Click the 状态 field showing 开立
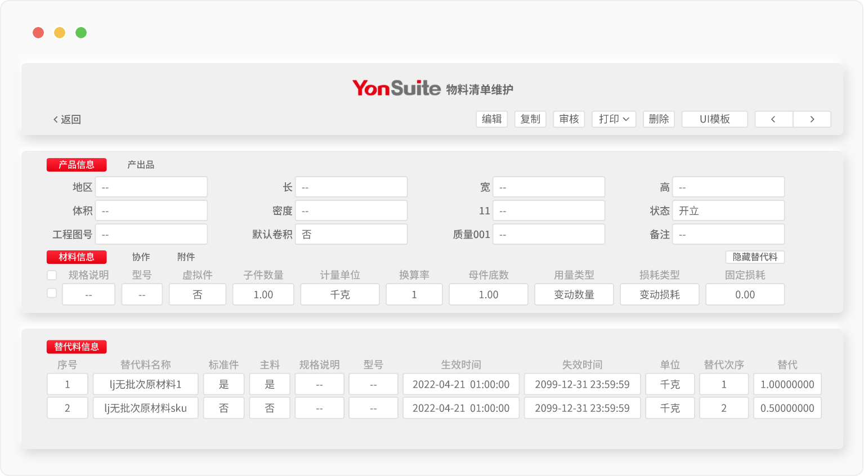868x476 pixels. pos(728,210)
